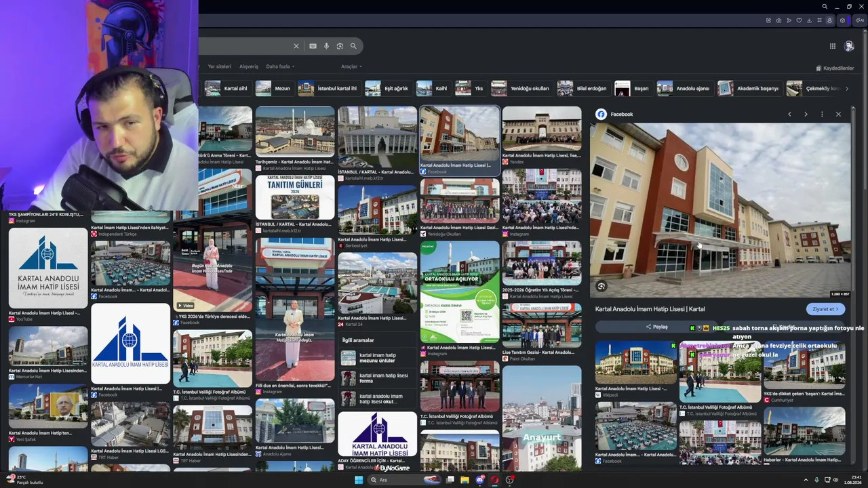Select the 'Eşit ağırlık' chip

387,89
